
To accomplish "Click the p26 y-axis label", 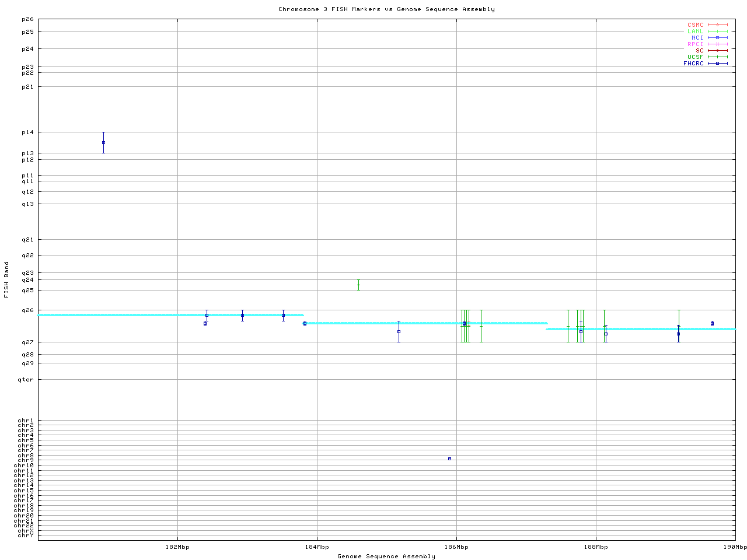I will coord(27,19).
